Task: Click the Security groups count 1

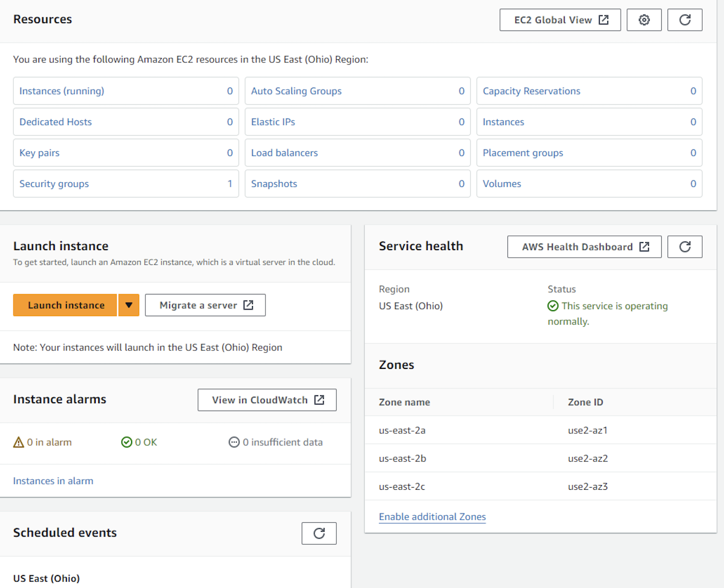Action: (x=229, y=184)
